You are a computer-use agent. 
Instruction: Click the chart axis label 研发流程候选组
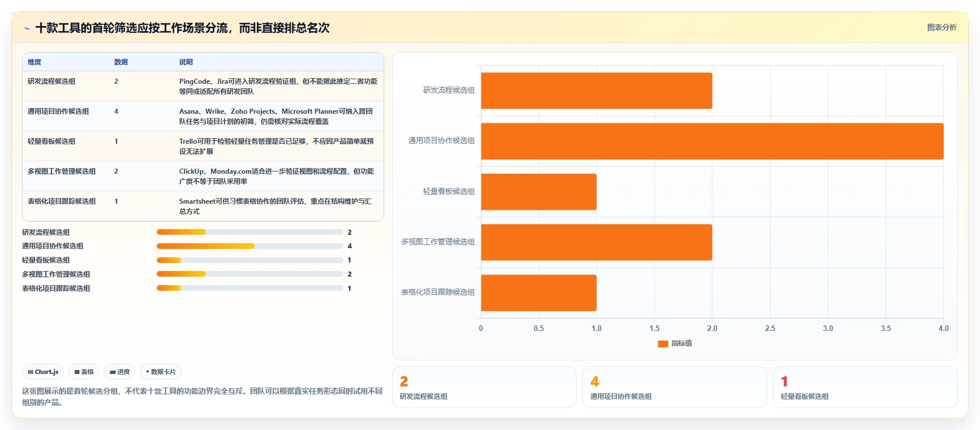(449, 90)
